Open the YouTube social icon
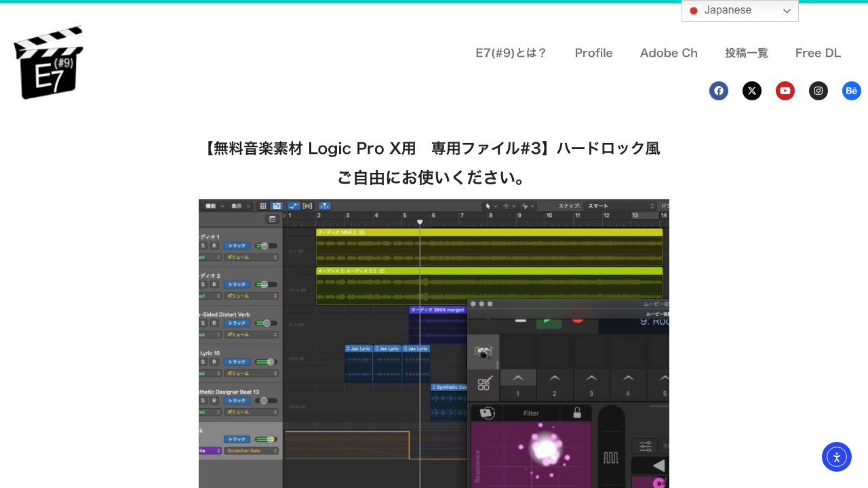 785,91
